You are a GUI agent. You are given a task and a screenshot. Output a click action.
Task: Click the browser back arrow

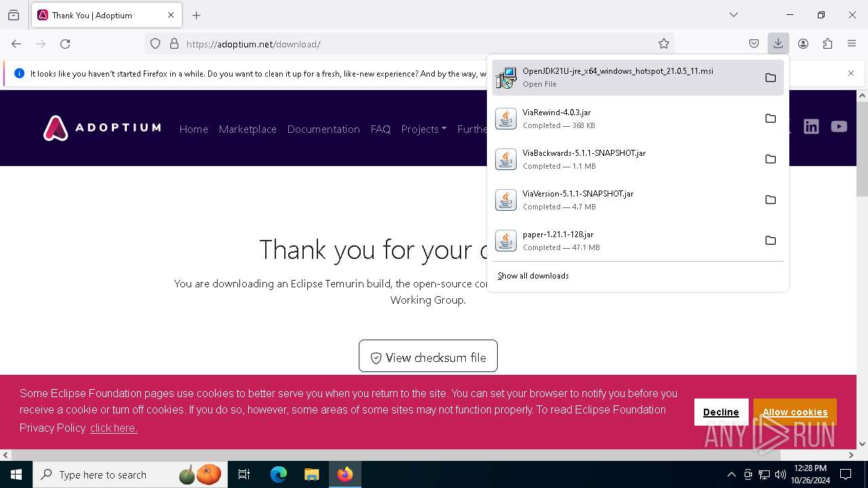tap(16, 44)
